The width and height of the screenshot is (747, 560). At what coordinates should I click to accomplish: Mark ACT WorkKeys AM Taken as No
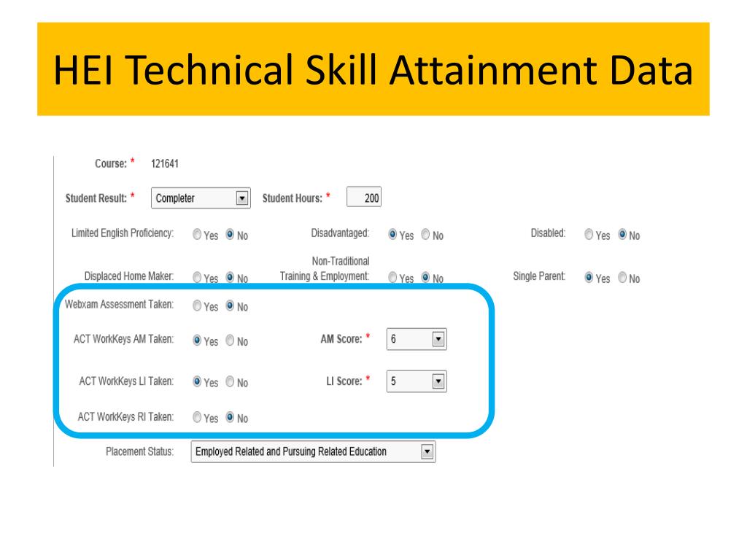[230, 340]
